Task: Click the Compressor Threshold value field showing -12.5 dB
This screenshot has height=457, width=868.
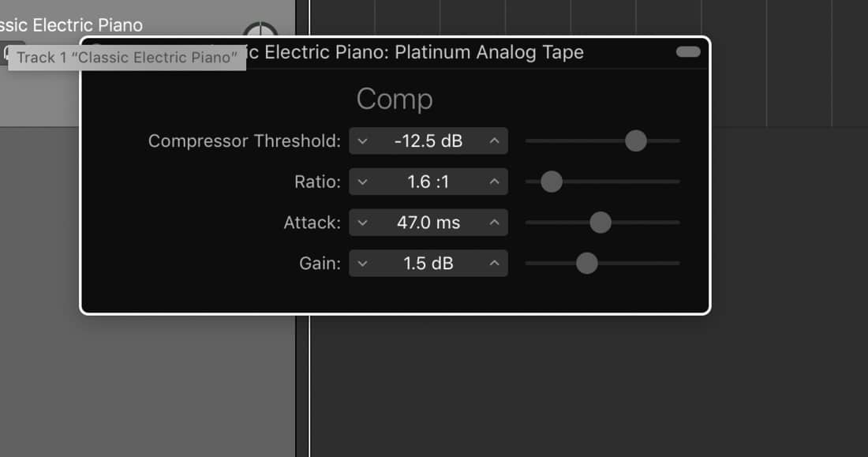Action: click(428, 140)
